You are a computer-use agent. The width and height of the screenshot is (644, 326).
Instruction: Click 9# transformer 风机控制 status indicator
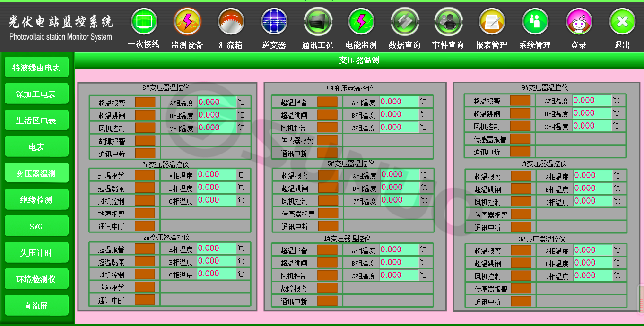point(520,126)
